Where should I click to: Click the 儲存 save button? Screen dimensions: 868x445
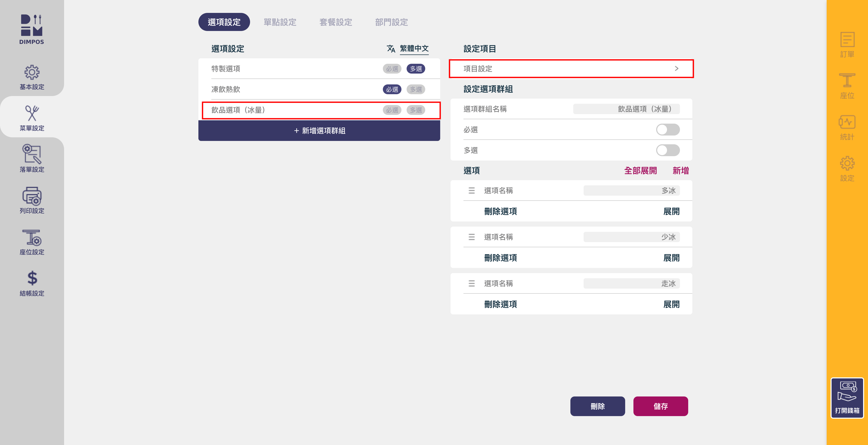click(660, 406)
